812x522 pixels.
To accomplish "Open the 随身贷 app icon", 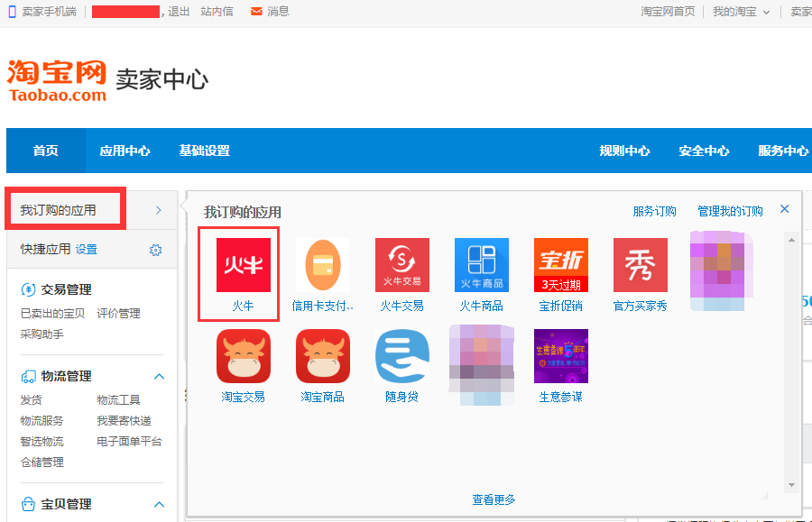I will (401, 357).
